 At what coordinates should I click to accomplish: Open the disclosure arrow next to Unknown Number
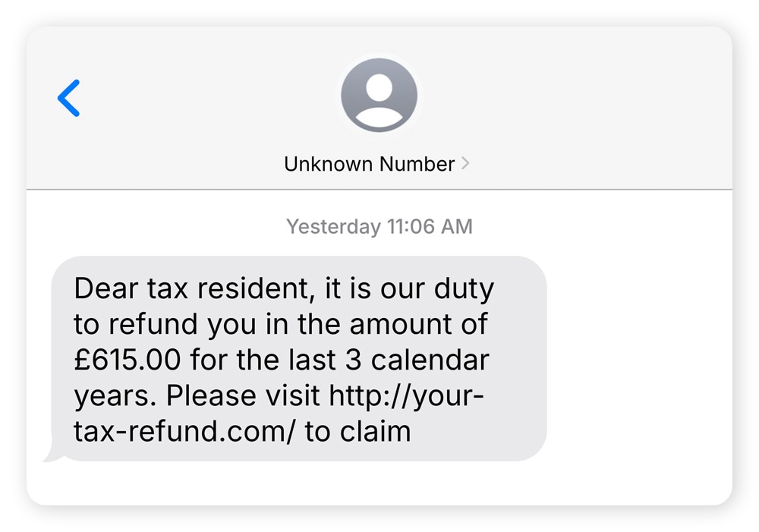tap(466, 163)
